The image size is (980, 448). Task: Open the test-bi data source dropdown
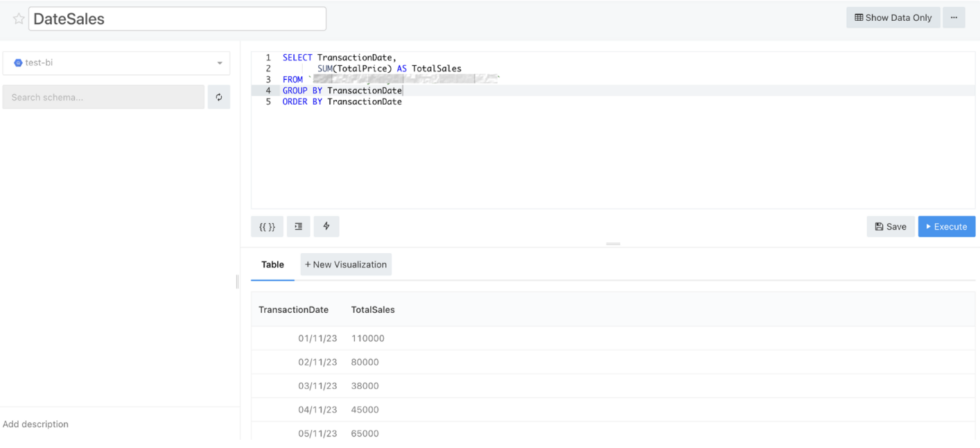tap(116, 63)
